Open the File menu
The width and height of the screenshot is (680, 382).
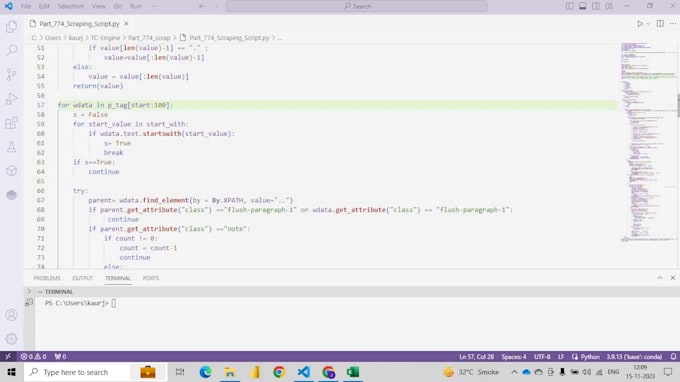pos(26,6)
